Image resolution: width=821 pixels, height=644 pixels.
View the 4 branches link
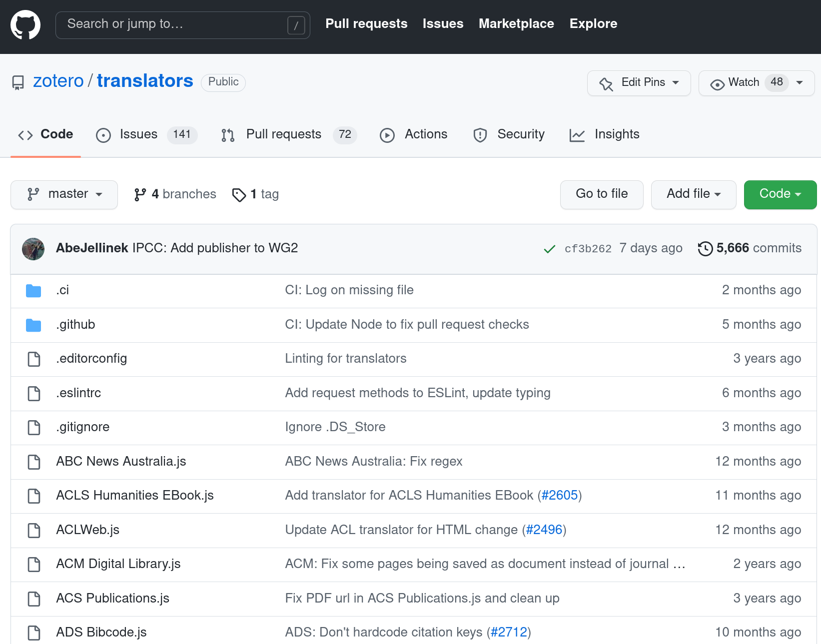pos(175,194)
